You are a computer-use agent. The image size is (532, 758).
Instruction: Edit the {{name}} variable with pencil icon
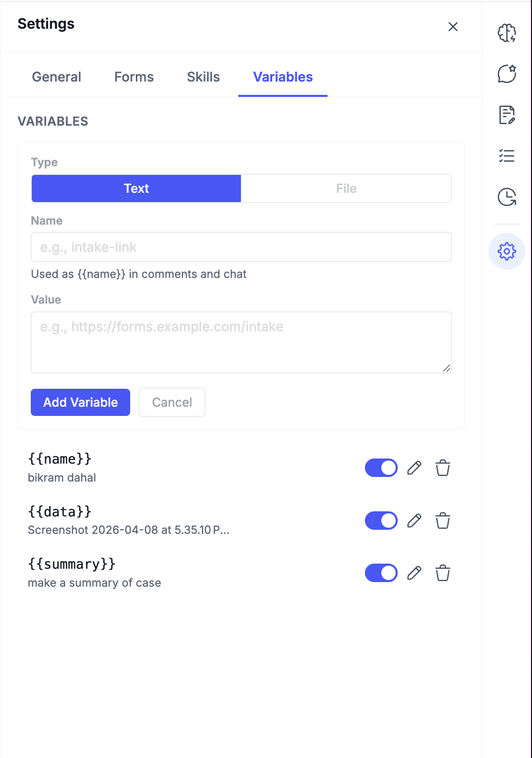coord(414,468)
